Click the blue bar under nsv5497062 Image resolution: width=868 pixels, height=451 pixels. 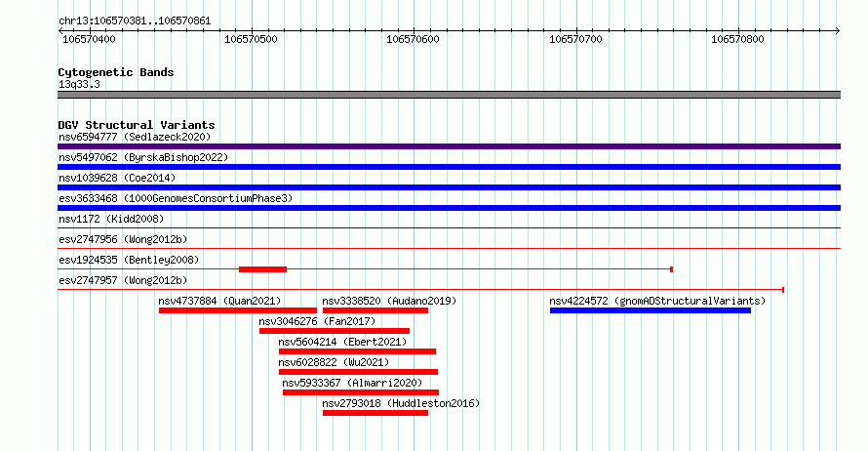pos(449,167)
